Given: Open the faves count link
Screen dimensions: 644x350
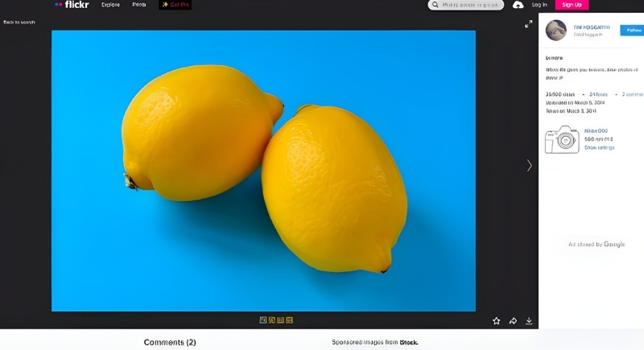Looking at the screenshot, I should pos(597,94).
